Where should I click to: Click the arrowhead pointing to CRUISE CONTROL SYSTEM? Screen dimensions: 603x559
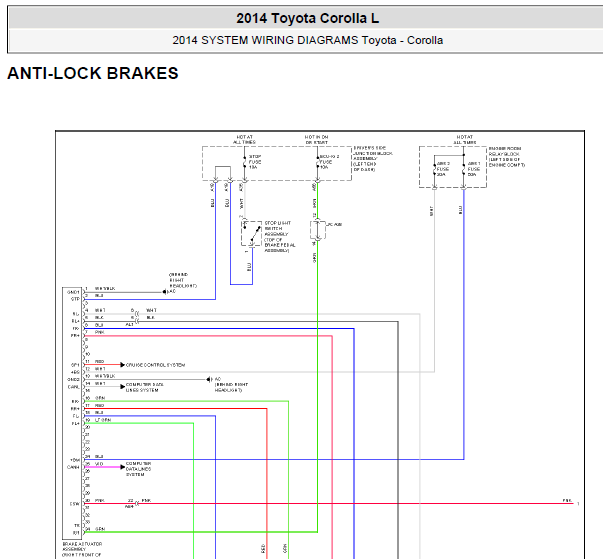(x=122, y=364)
